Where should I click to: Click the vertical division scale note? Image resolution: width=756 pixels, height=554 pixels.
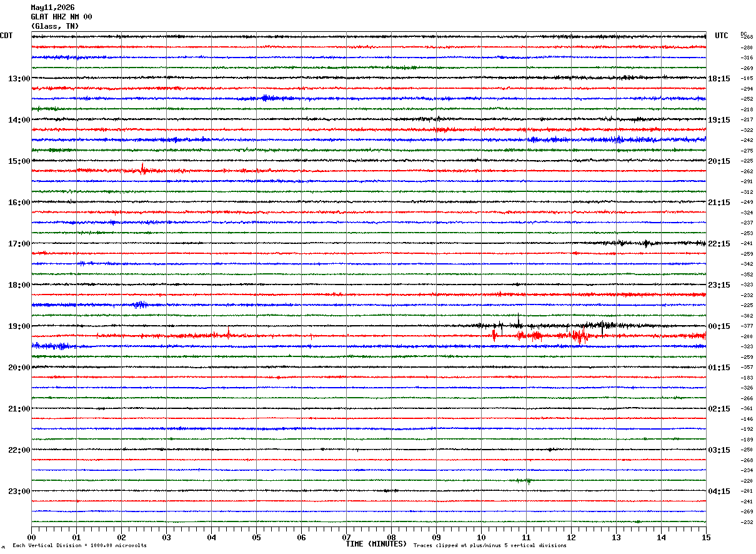(79, 545)
